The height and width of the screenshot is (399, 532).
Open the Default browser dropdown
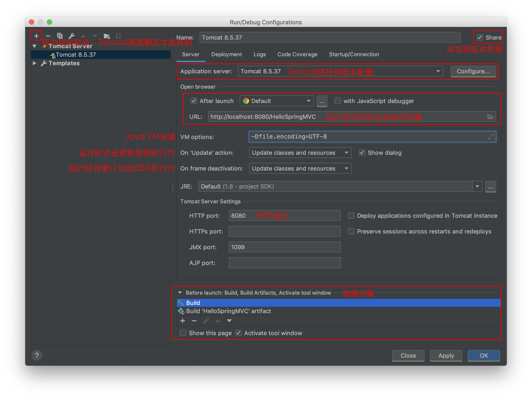(277, 101)
